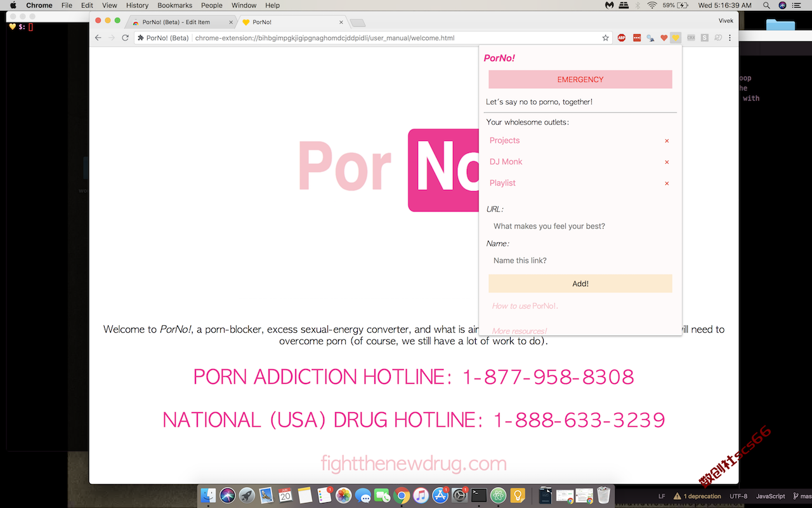Go back to previous page
This screenshot has height=508, width=812.
point(98,38)
